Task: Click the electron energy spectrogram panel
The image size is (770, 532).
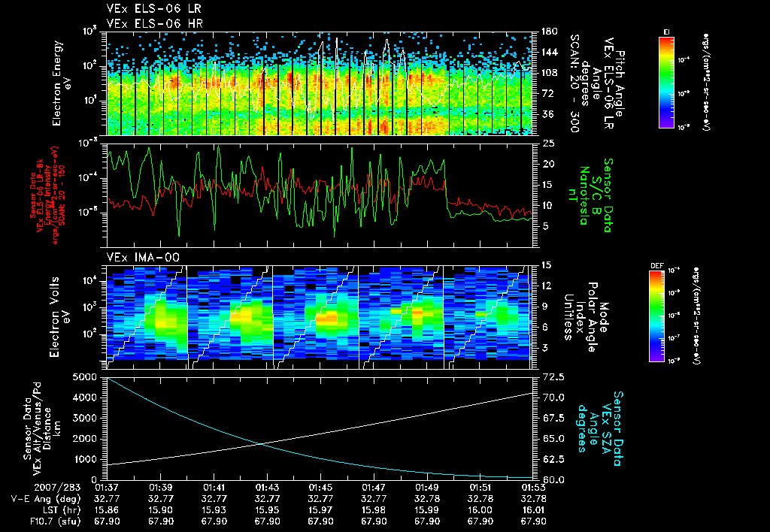Action: click(320, 84)
